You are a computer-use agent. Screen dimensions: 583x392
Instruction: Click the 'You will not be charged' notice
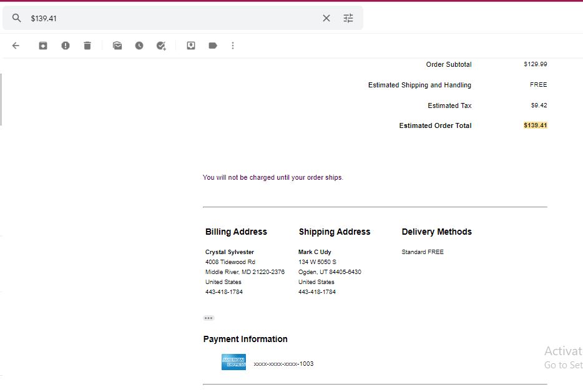[x=273, y=177]
